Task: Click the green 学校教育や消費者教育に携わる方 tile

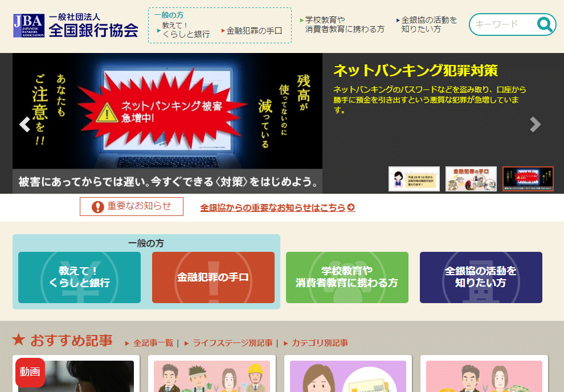Action: [347, 277]
